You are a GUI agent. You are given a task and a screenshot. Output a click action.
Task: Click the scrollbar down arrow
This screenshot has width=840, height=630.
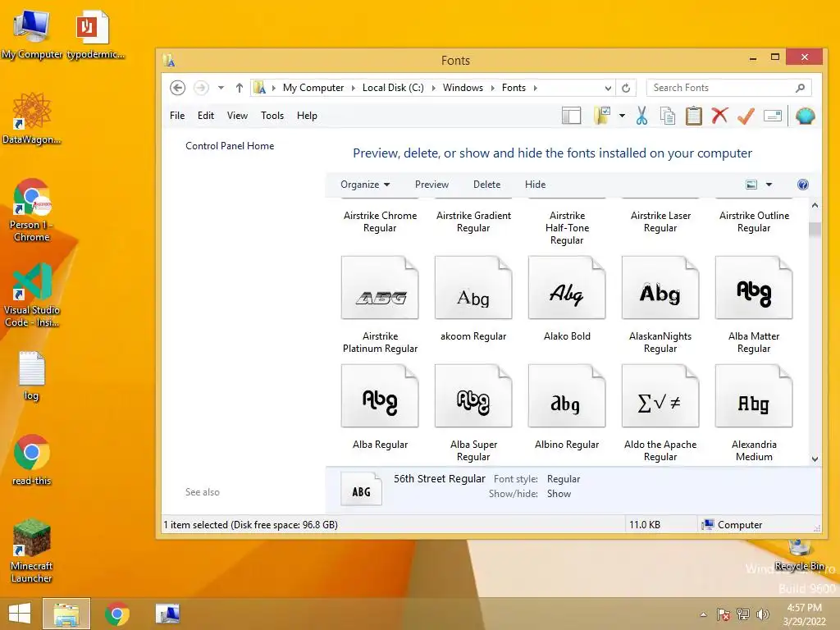(815, 459)
